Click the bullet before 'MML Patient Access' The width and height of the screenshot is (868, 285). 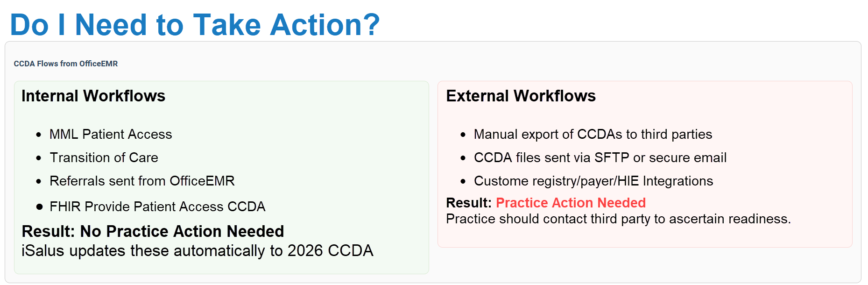[x=39, y=135]
